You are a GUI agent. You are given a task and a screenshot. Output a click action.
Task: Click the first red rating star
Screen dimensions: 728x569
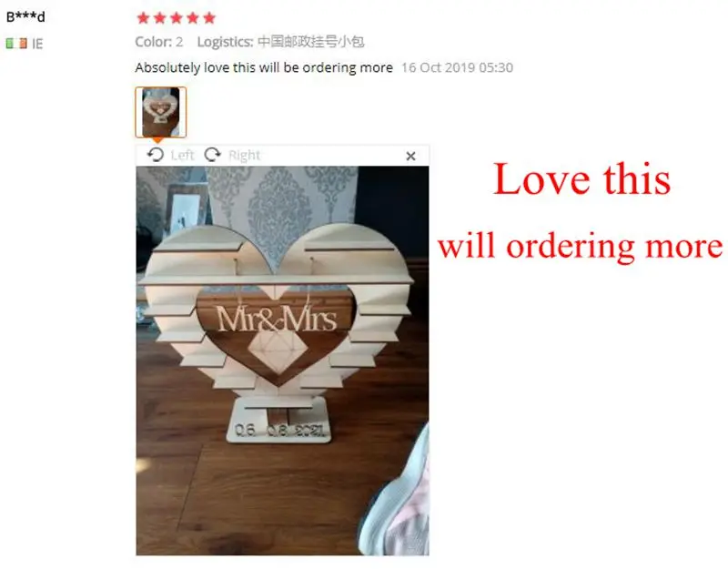144,18
